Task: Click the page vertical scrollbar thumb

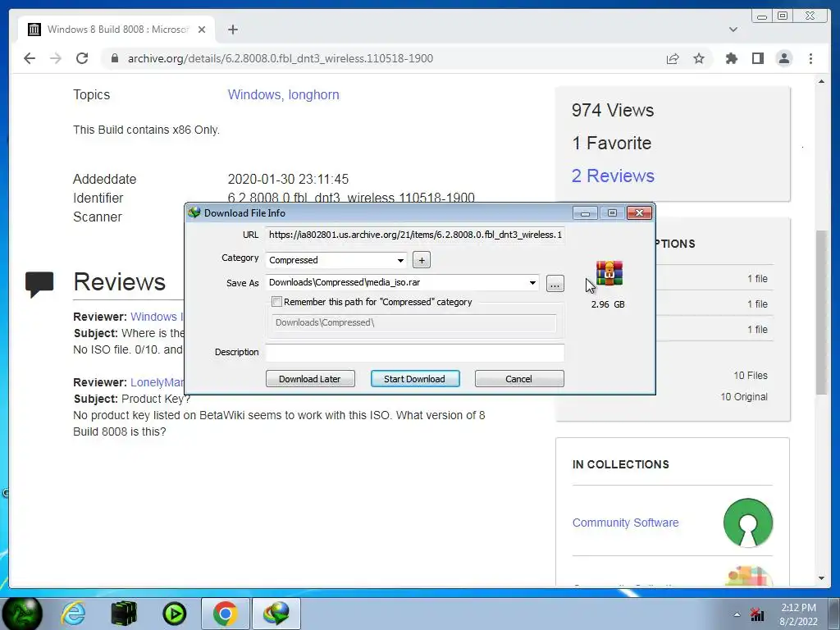Action: (821, 313)
